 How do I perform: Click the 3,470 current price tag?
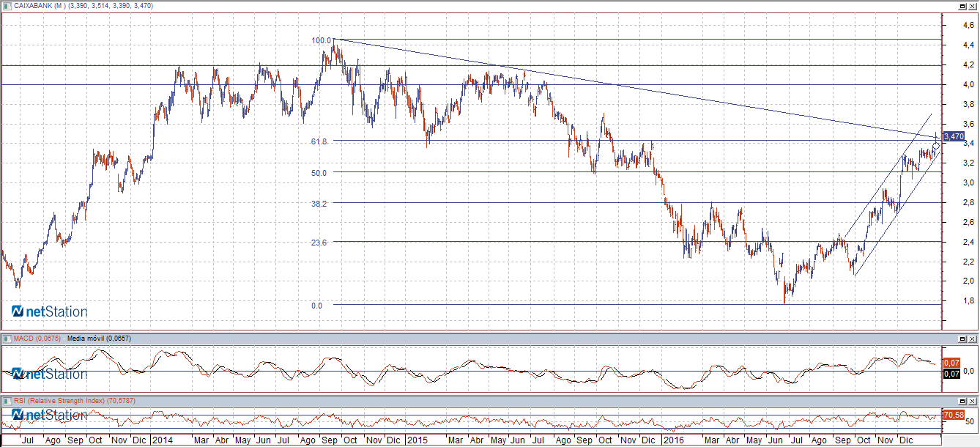pos(954,136)
